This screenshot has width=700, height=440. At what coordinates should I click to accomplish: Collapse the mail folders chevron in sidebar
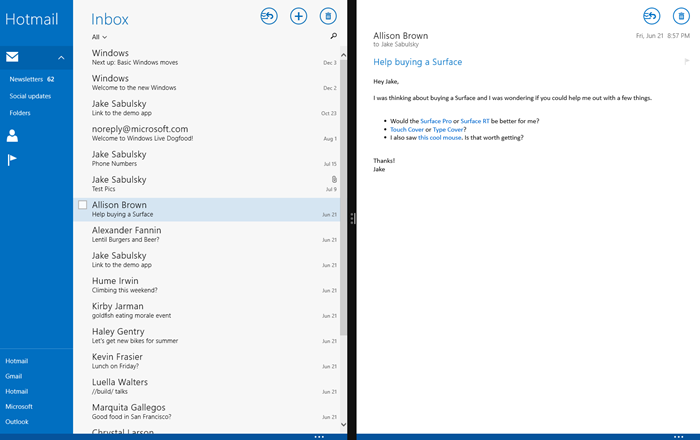pyautogui.click(x=61, y=58)
